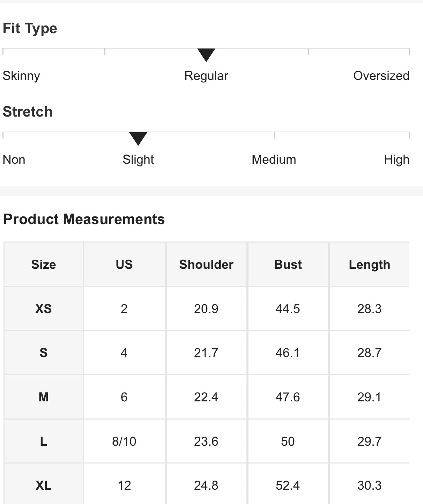Click the Stretch triangle marker at Slight

point(138,139)
